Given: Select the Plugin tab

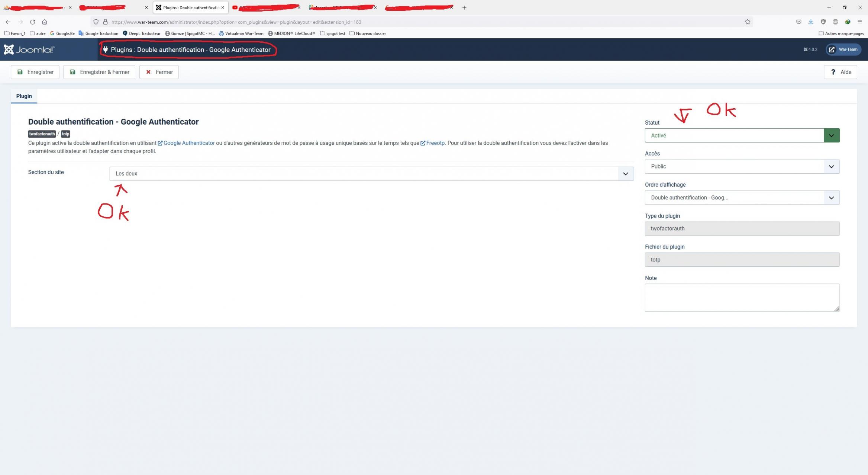Looking at the screenshot, I should click(x=24, y=96).
